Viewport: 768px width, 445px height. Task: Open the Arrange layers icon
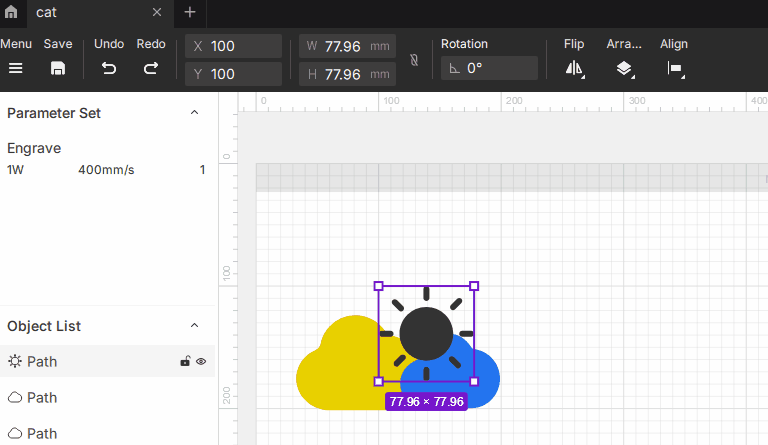click(x=624, y=68)
